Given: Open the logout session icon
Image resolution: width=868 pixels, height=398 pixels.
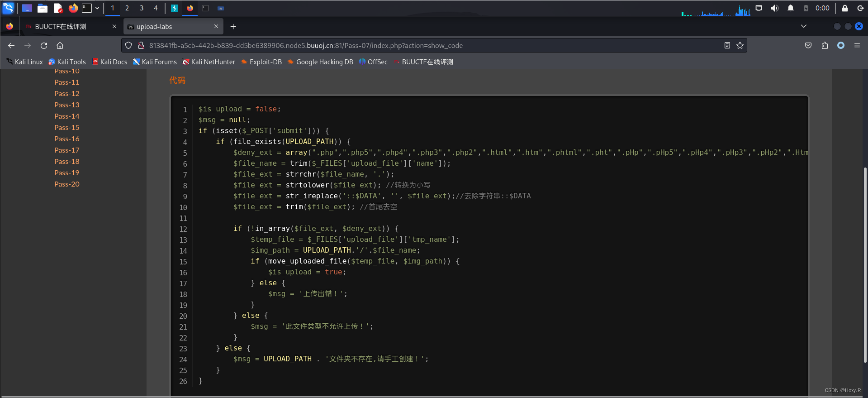Looking at the screenshot, I should click(x=860, y=8).
